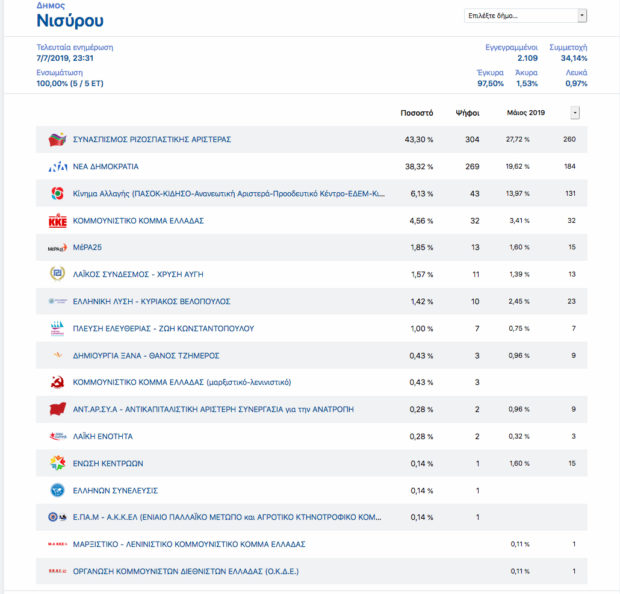Open the ΝΕΑ ΔΗΜΟΚΡΑΤΙΑ party link
The width and height of the screenshot is (620, 594).
click(106, 166)
